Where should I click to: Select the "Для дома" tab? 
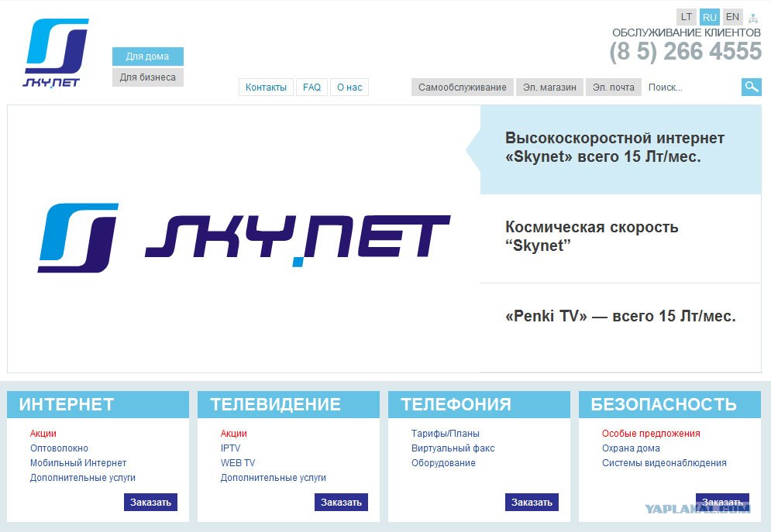coord(147,57)
